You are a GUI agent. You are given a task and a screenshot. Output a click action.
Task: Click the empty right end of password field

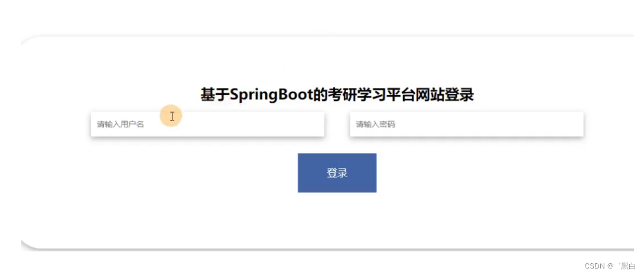click(x=547, y=124)
